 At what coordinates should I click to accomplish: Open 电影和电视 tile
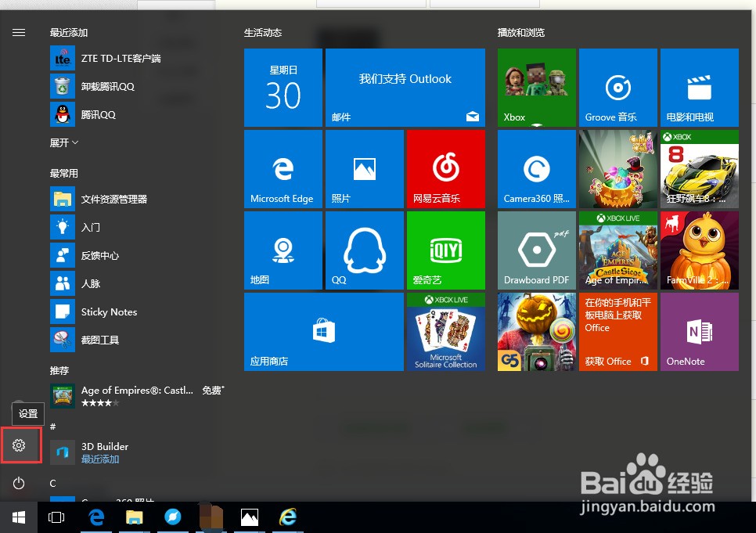pyautogui.click(x=700, y=88)
